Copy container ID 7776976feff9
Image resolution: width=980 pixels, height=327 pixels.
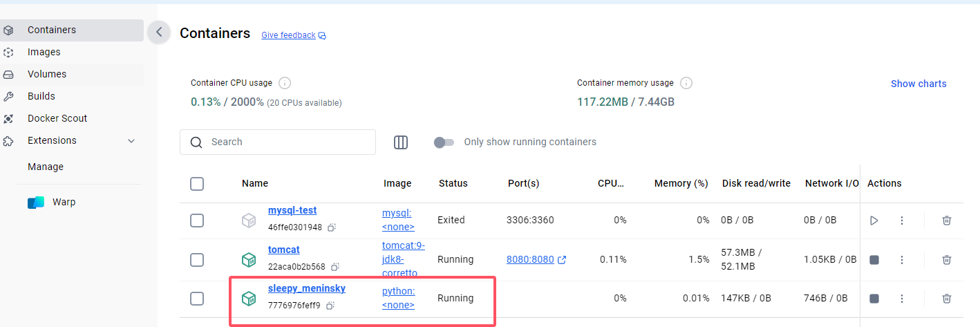330,306
